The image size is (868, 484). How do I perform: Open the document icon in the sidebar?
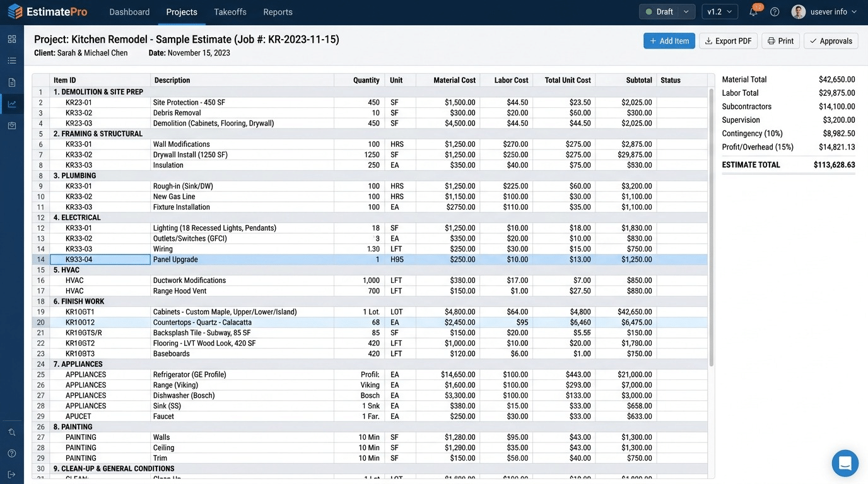12,83
